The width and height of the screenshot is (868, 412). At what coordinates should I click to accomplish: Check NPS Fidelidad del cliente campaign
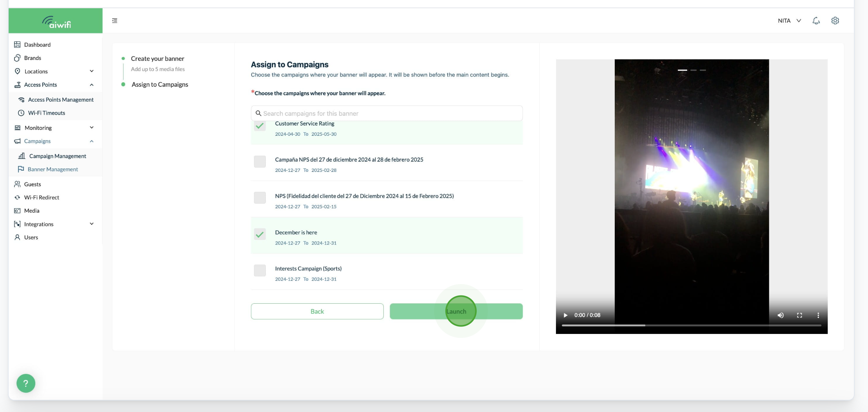click(x=260, y=198)
